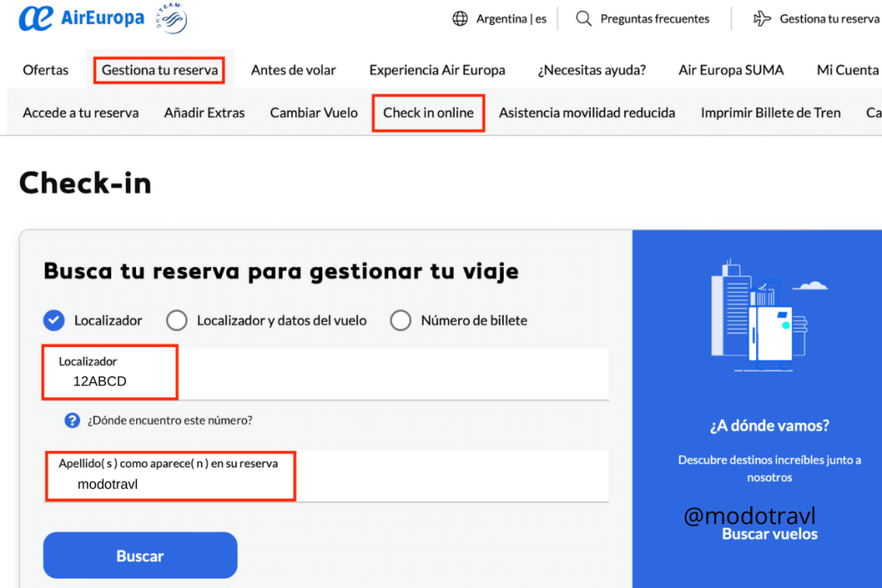882x588 pixels.
Task: Click the AirEuropa logo
Action: point(82,18)
